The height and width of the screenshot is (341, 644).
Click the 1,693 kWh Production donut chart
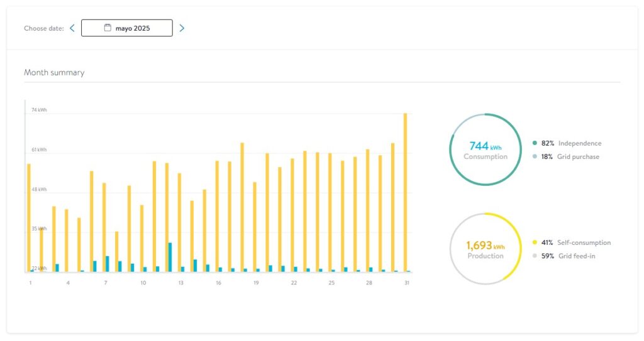coord(486,249)
